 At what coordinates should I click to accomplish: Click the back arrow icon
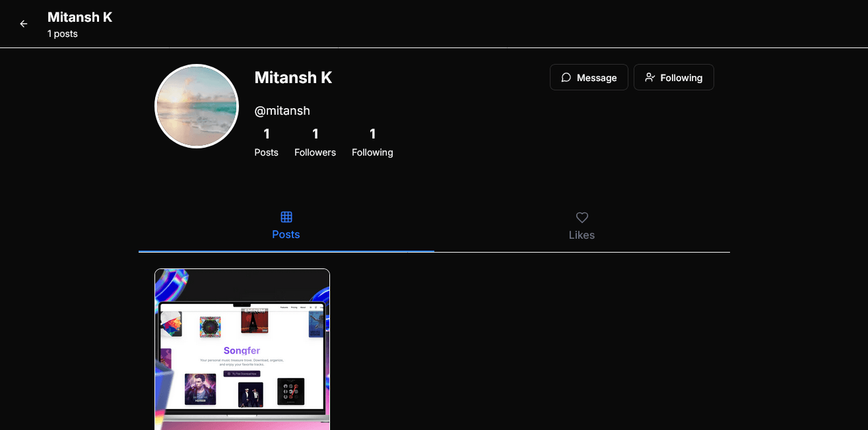pyautogui.click(x=24, y=24)
